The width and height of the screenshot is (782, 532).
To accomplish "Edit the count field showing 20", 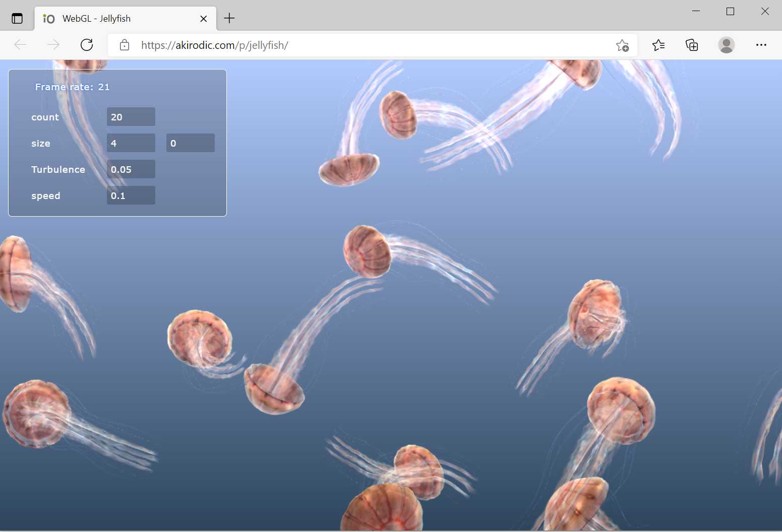I will click(131, 117).
